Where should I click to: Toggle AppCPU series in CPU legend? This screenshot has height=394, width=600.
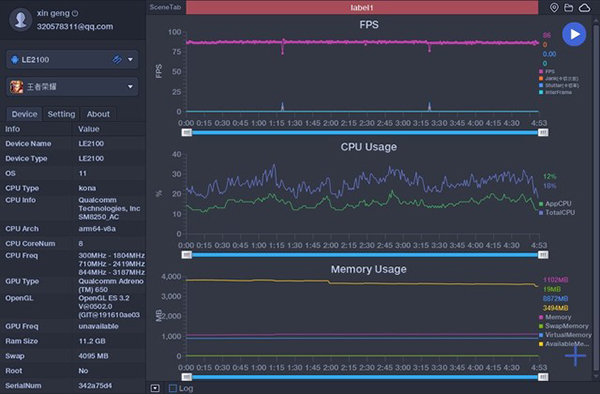(x=555, y=204)
